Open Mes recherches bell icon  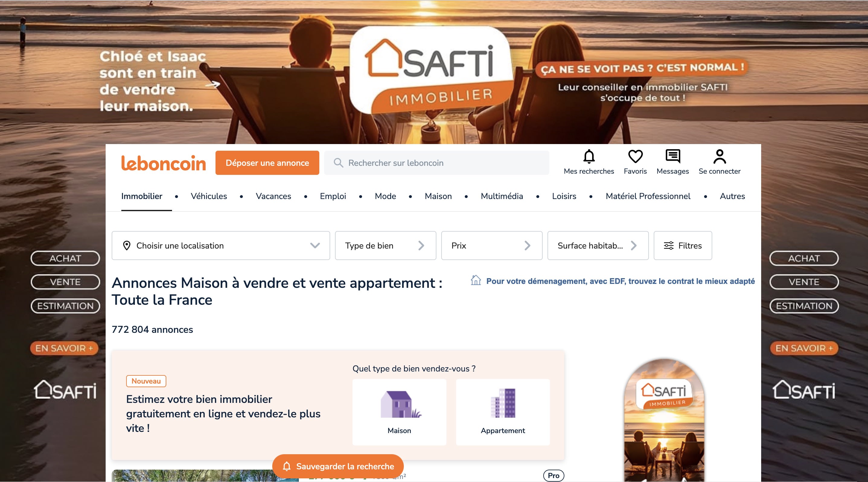click(589, 156)
